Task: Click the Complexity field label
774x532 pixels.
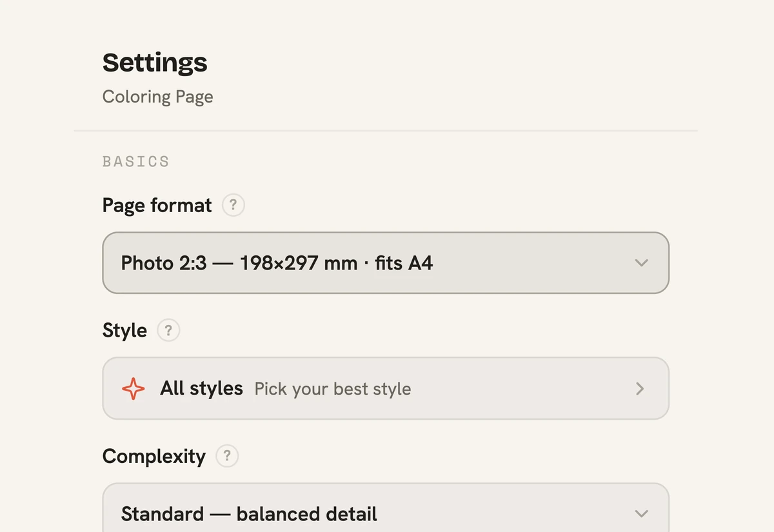Action: point(154,457)
